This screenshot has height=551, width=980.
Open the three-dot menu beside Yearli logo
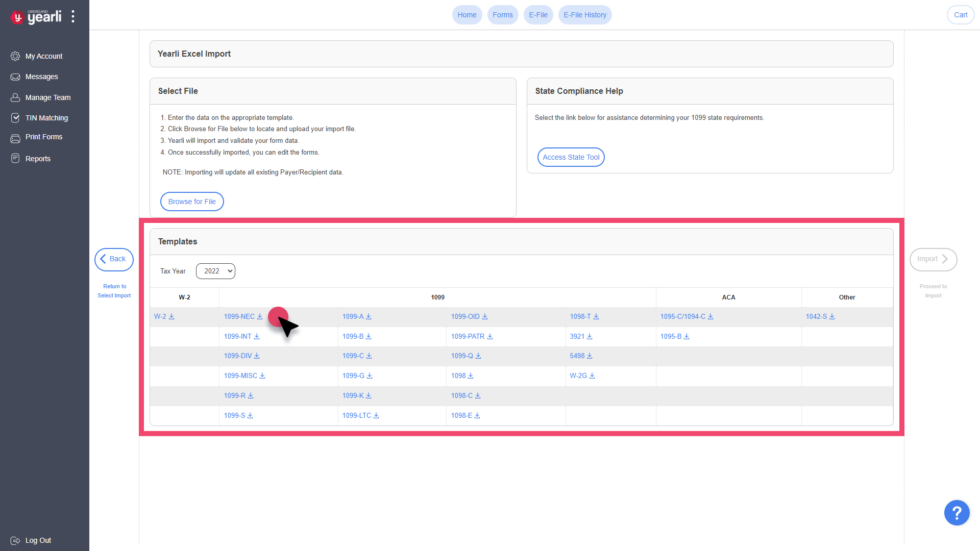pyautogui.click(x=73, y=16)
